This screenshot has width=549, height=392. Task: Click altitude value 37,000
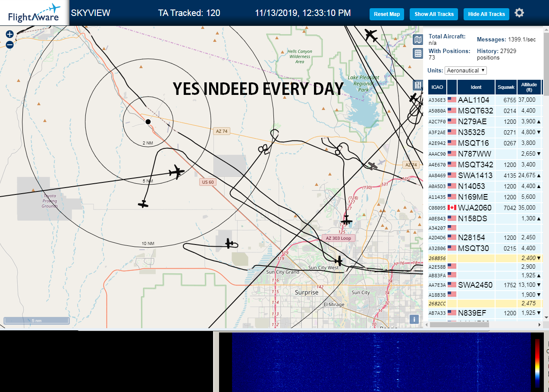point(527,100)
